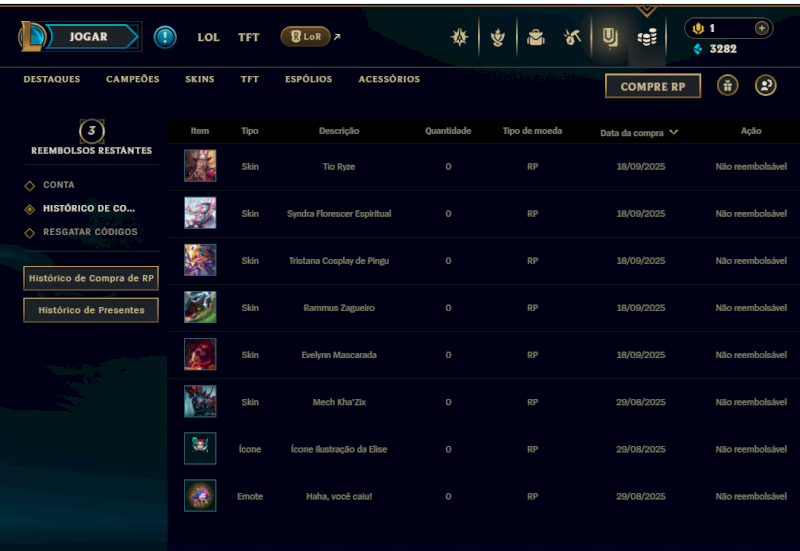The height and width of the screenshot is (551, 800).
Task: Open the DESTAQUES store tab
Action: 52,79
